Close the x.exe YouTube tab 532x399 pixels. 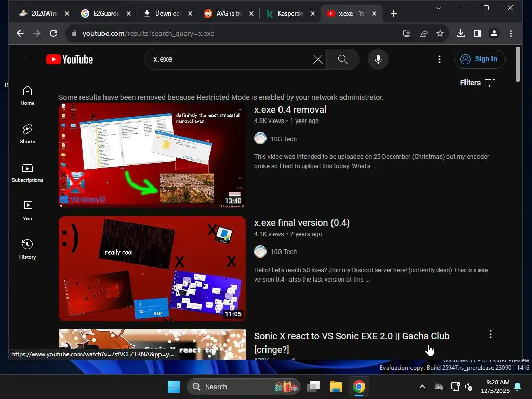[374, 14]
